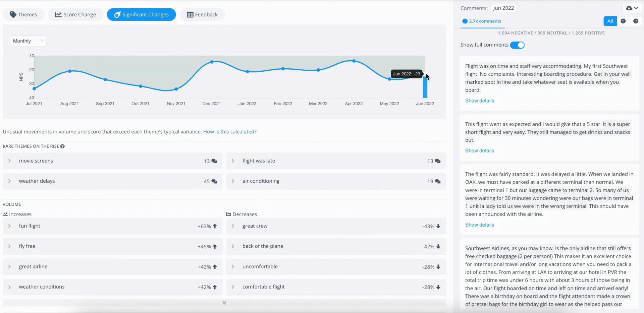Click up arrow on fun flight row
Screen dimensions: 644x313
(215, 226)
